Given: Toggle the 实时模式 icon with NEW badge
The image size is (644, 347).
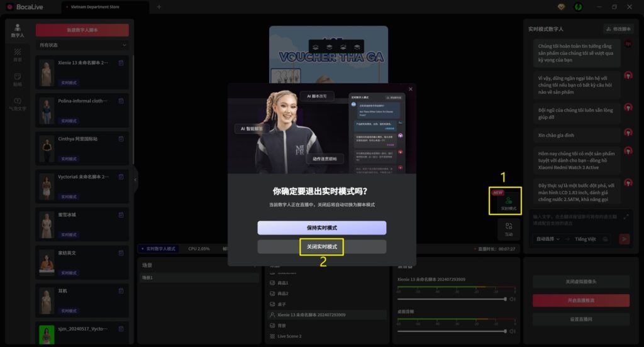Looking at the screenshot, I should pos(508,202).
